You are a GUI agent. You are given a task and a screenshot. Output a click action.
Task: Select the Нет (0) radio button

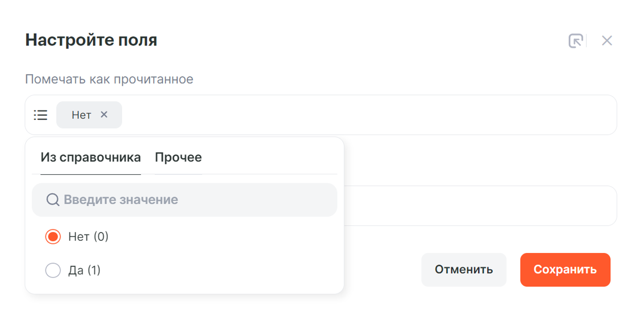(53, 237)
